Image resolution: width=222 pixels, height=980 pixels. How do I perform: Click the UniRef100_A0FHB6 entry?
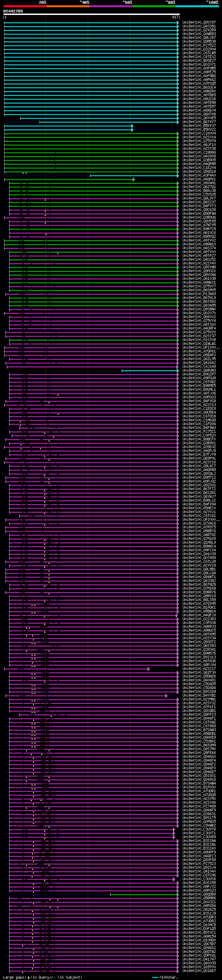(x=199, y=76)
